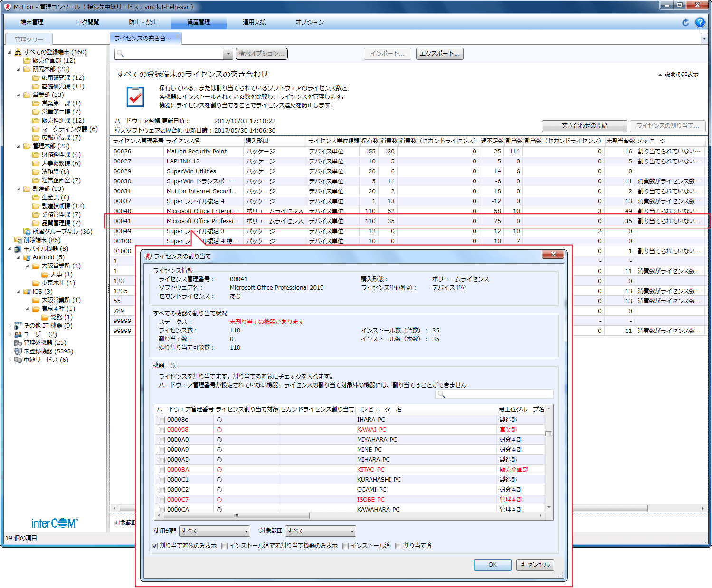The height and width of the screenshot is (588, 712).
Task: Open the 使用部門 dropdown
Action: click(215, 531)
